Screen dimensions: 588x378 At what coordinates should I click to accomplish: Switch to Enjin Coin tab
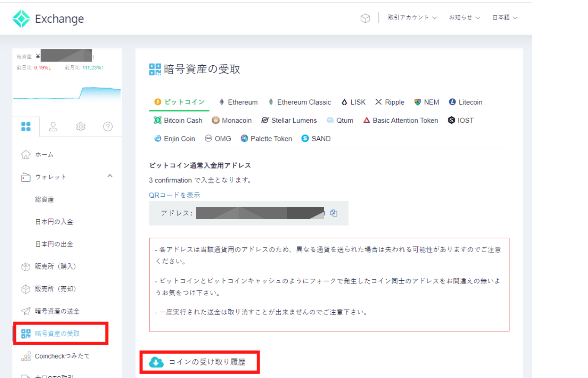tap(175, 138)
